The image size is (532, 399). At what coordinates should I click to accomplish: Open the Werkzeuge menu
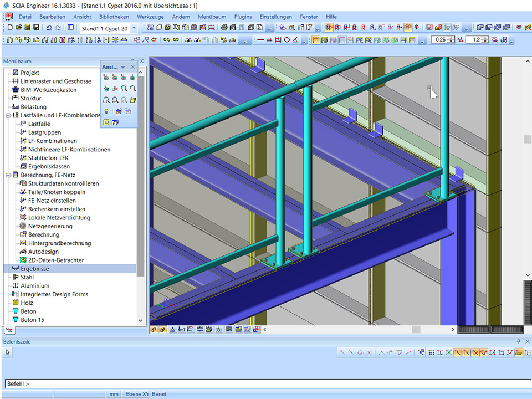pos(150,17)
